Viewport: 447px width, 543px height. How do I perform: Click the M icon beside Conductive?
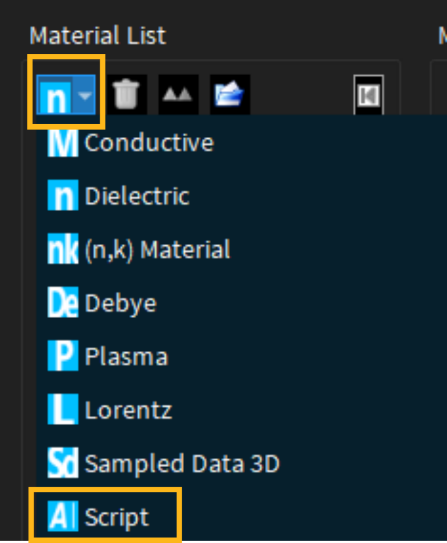[x=63, y=142]
